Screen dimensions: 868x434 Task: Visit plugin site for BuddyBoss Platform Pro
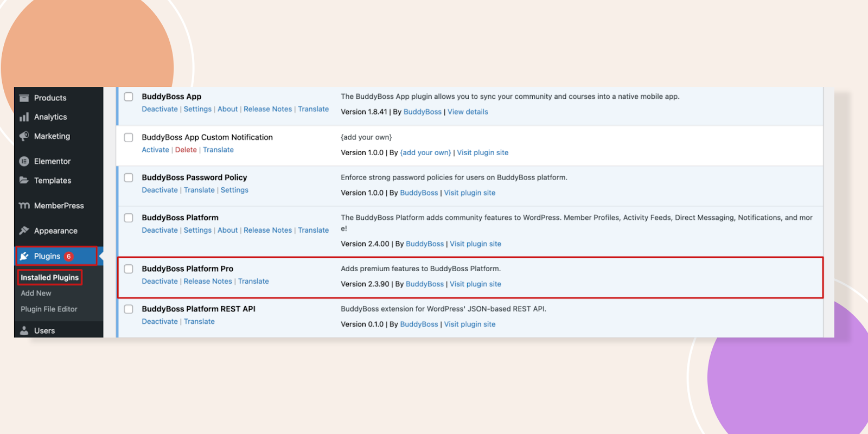click(475, 284)
